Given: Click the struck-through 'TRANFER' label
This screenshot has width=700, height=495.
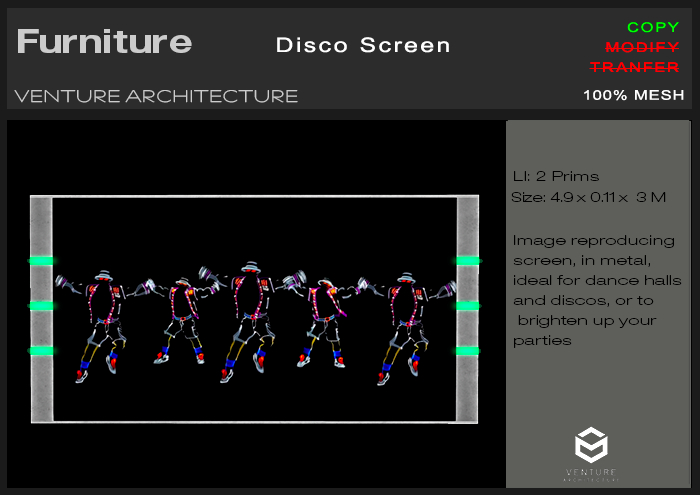Looking at the screenshot, I should 634,67.
